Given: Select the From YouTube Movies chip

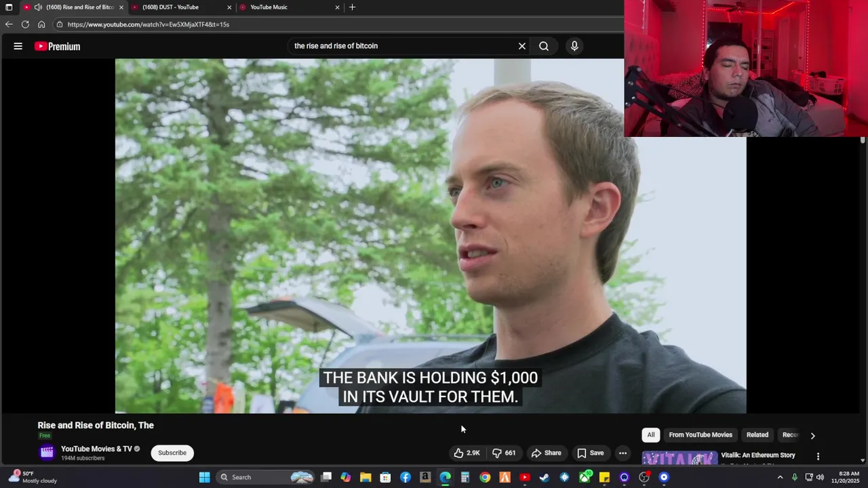Looking at the screenshot, I should point(701,435).
